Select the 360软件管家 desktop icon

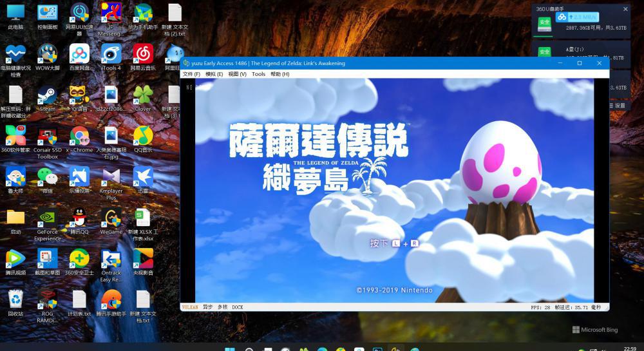[x=15, y=140]
